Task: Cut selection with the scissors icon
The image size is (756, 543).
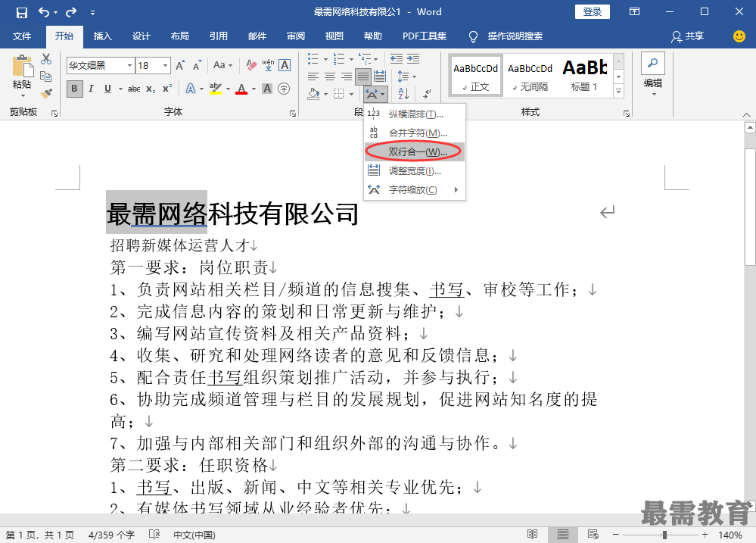Action: (x=46, y=59)
